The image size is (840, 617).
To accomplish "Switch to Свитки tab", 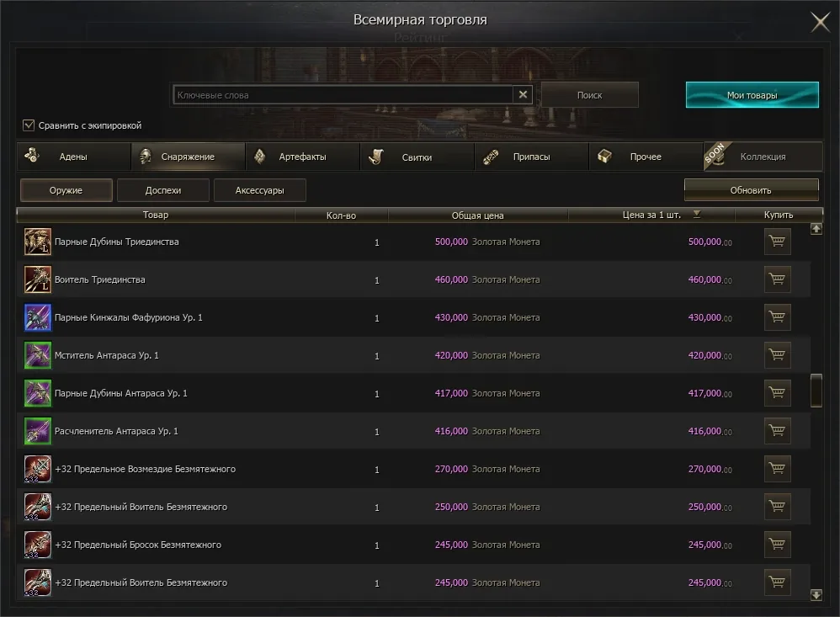I will tap(417, 157).
